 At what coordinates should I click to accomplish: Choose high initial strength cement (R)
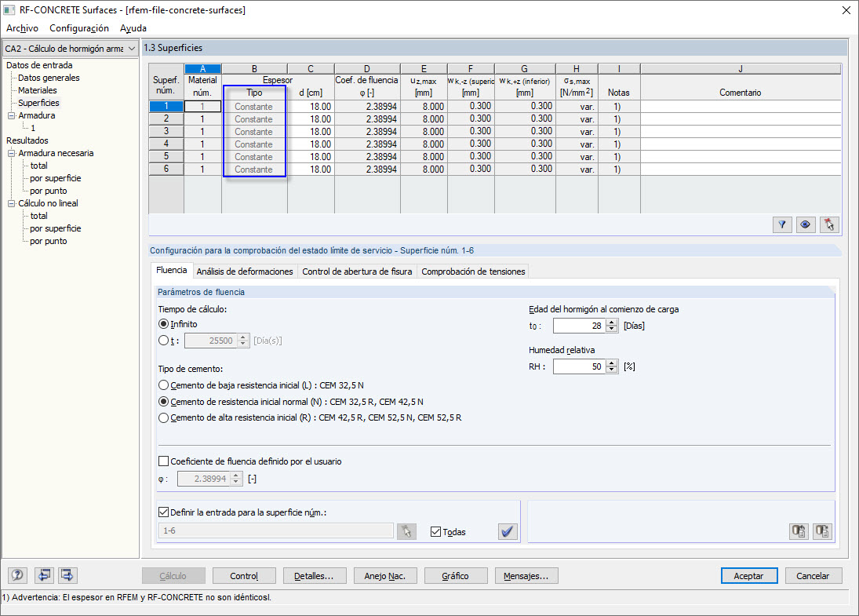163,417
